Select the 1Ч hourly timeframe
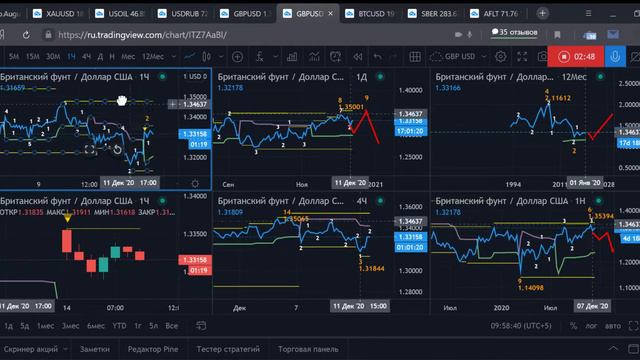 pos(71,56)
